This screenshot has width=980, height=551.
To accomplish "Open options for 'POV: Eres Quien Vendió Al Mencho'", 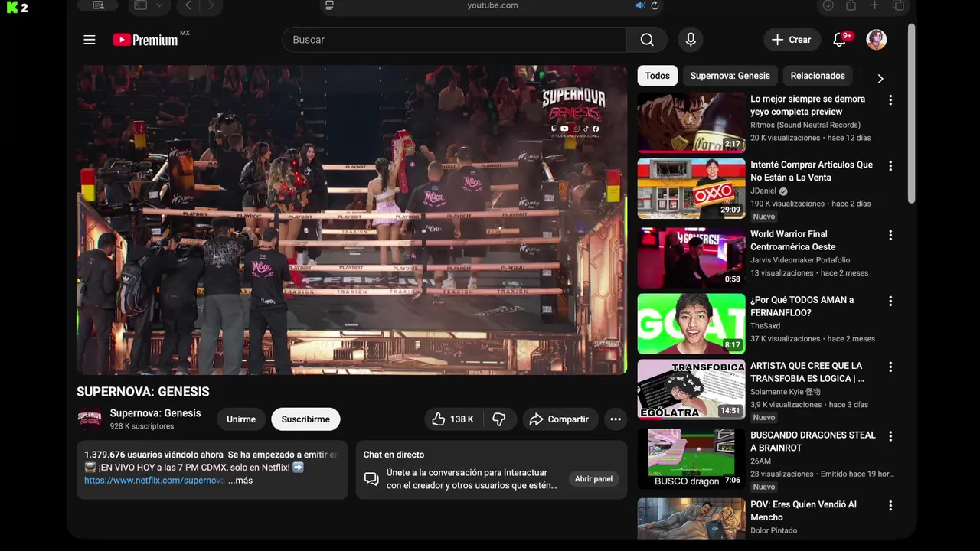I will tap(890, 506).
